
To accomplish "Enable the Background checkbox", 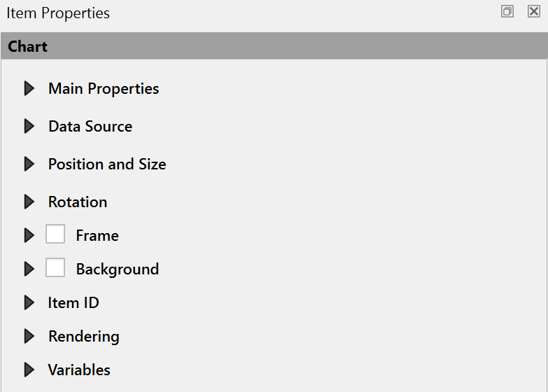I will [55, 268].
